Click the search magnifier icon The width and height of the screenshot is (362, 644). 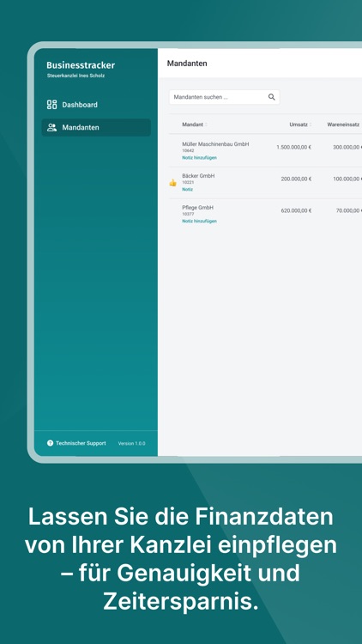click(271, 97)
